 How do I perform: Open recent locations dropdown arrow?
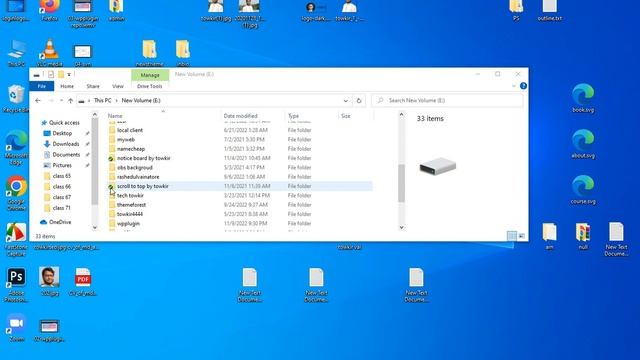(x=61, y=100)
